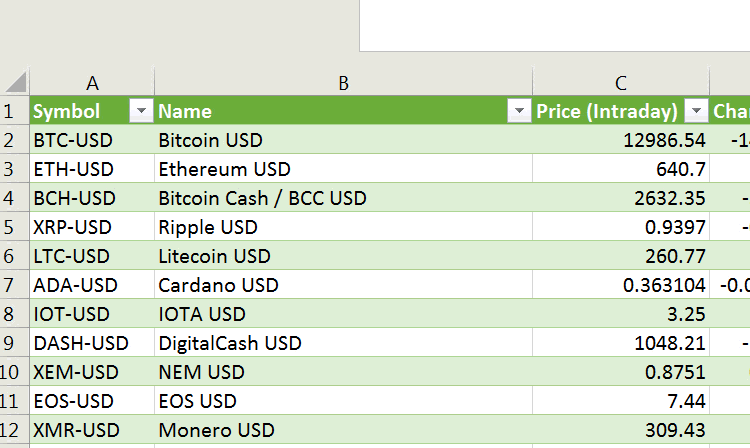Image resolution: width=750 pixels, height=448 pixels.
Task: Select row 2 header
Action: point(14,140)
